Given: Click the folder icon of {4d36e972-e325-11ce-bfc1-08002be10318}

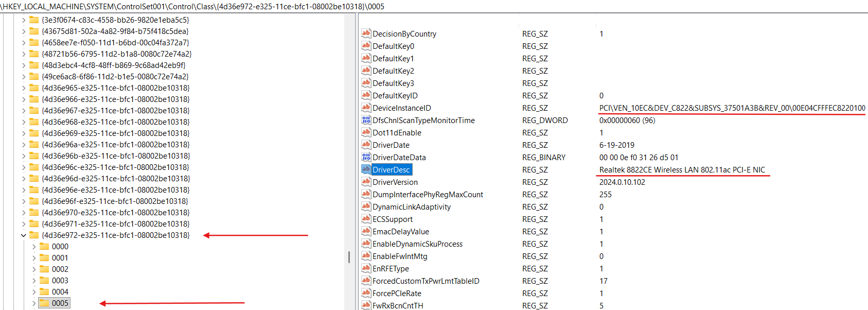Looking at the screenshot, I should click(34, 235).
